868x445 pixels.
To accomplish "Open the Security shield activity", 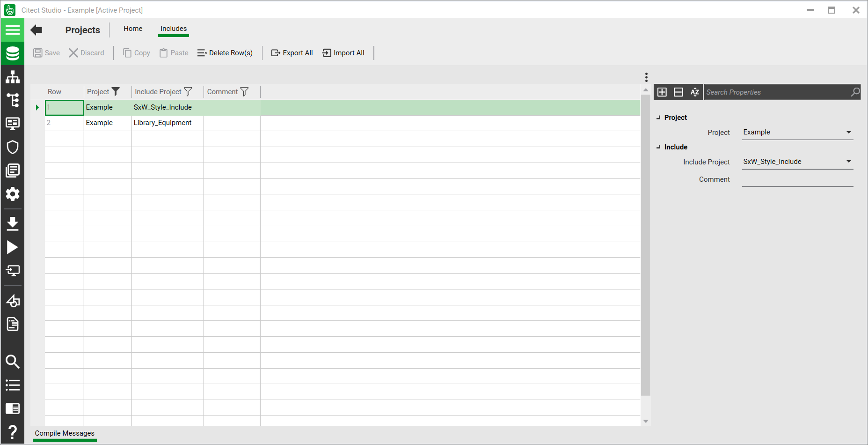I will pyautogui.click(x=13, y=147).
